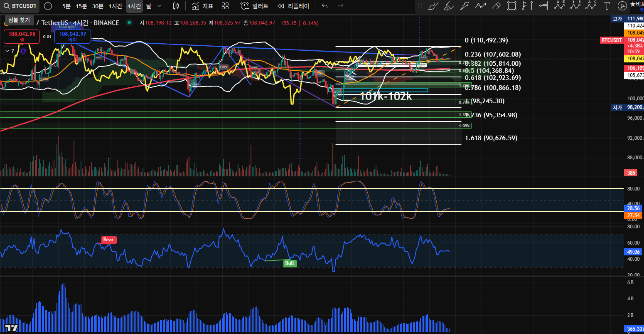644x334 pixels.
Task: Open the layout grid templates icon
Action: [x=225, y=6]
